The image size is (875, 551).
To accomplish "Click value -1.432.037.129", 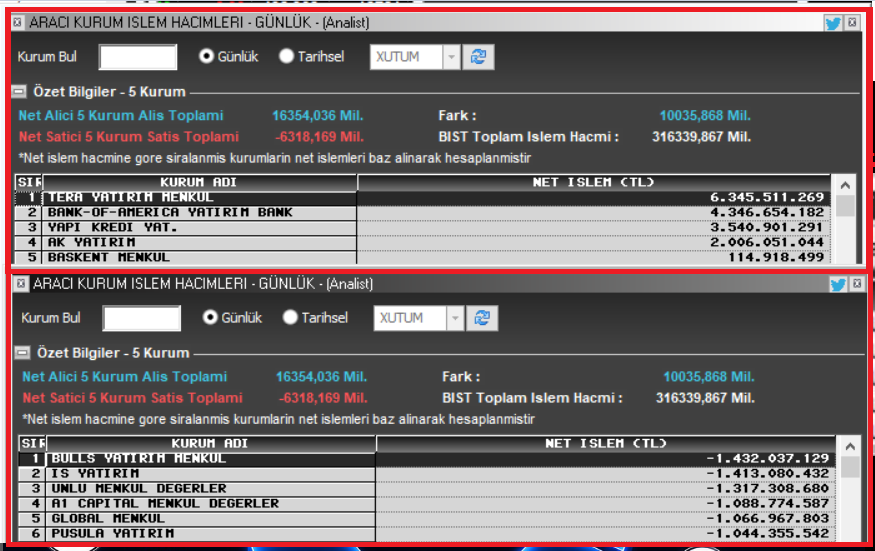I will tap(767, 459).
